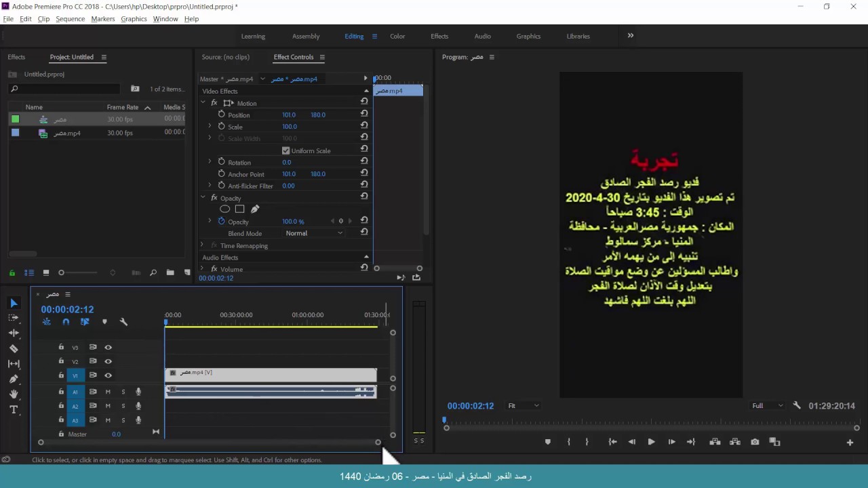Pick free draw bezier mask pen

point(255,209)
